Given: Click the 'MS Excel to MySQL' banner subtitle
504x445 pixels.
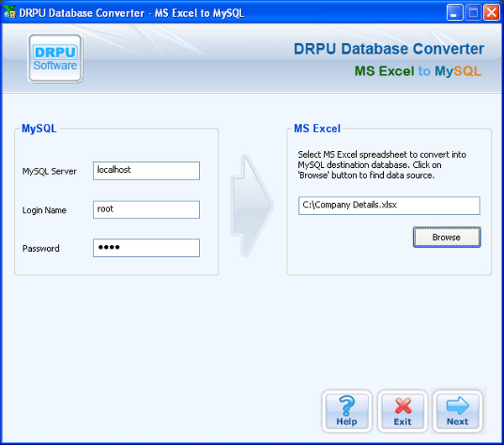Looking at the screenshot, I should 417,71.
